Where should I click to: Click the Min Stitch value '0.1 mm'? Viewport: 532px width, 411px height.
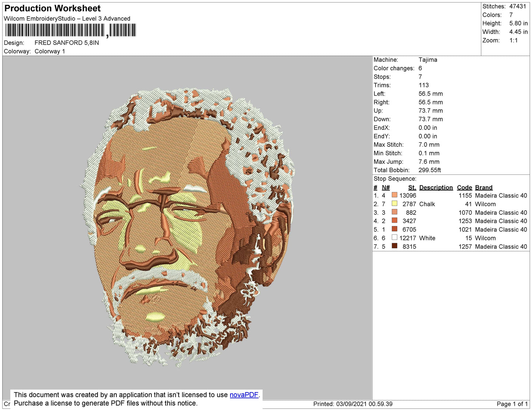point(429,153)
